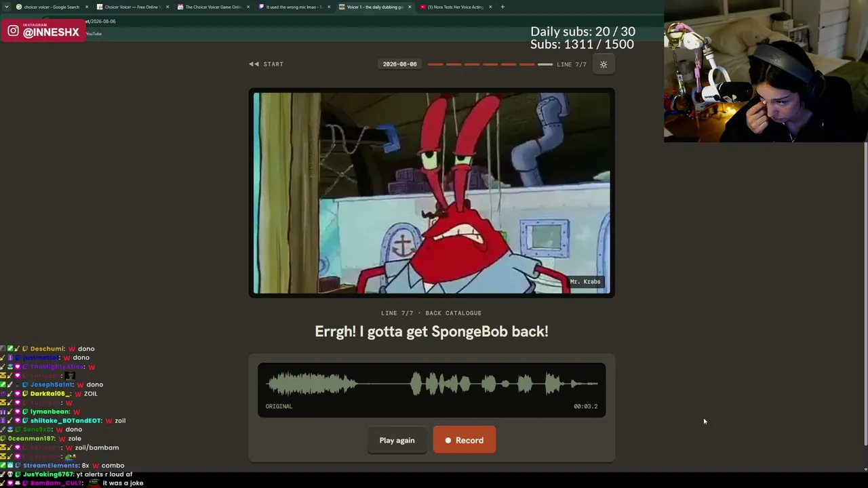Click the 'Daily subs: 20 / 30' counter
Viewport: 868px width, 488px height.
pos(583,32)
